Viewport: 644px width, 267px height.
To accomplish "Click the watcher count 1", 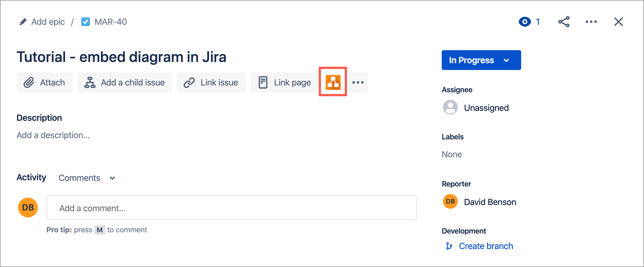I will point(538,22).
